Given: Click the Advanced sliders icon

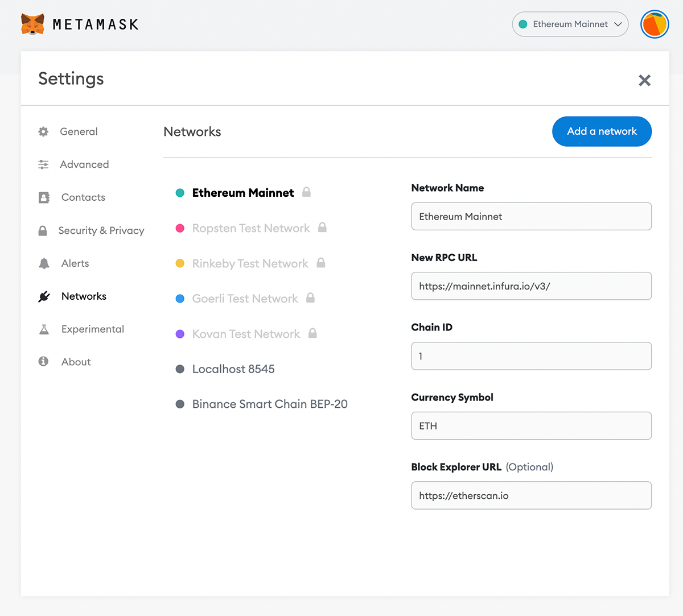Looking at the screenshot, I should (x=43, y=164).
